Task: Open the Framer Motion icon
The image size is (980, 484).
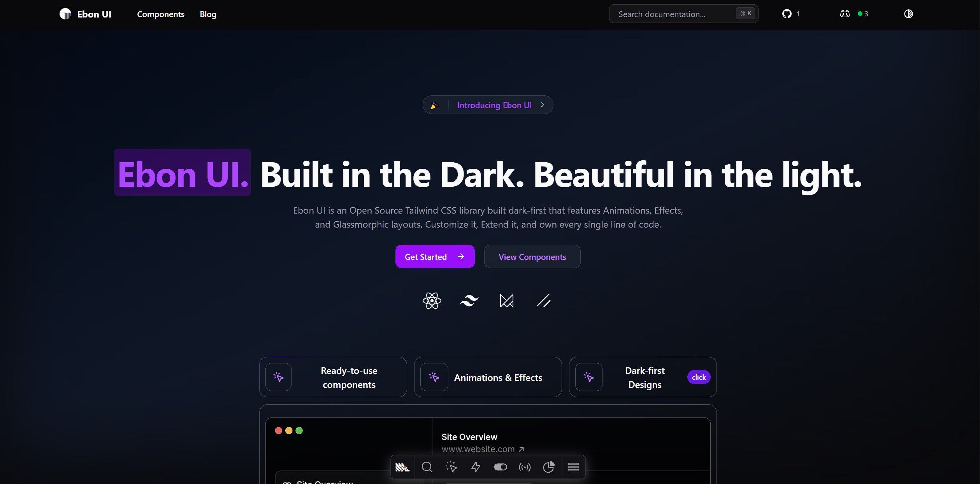Action: (x=507, y=301)
